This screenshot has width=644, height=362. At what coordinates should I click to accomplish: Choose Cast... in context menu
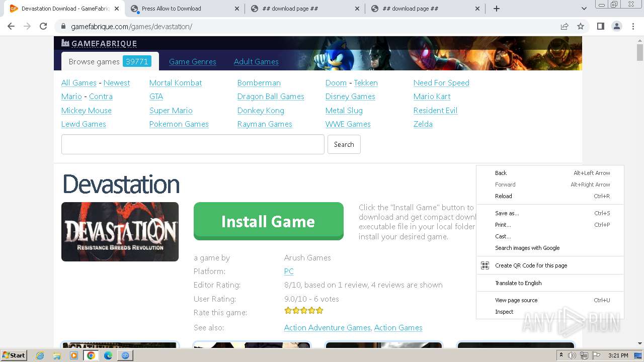pyautogui.click(x=550, y=236)
